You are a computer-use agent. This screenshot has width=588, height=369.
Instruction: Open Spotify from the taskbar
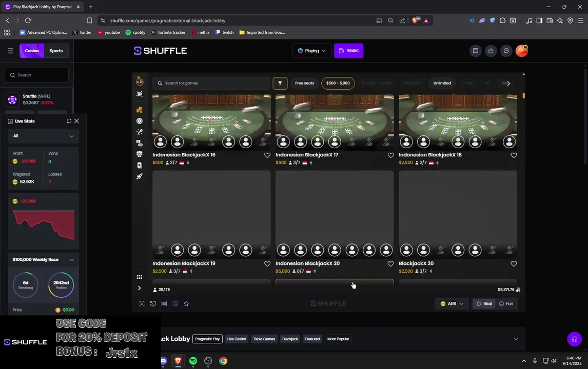coord(193,361)
